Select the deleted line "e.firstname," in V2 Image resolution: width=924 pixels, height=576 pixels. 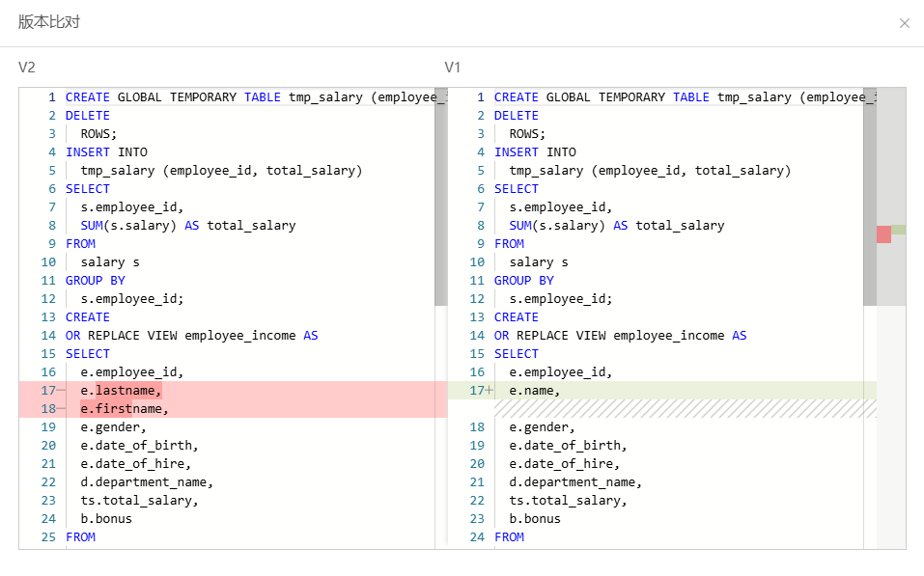tap(125, 409)
